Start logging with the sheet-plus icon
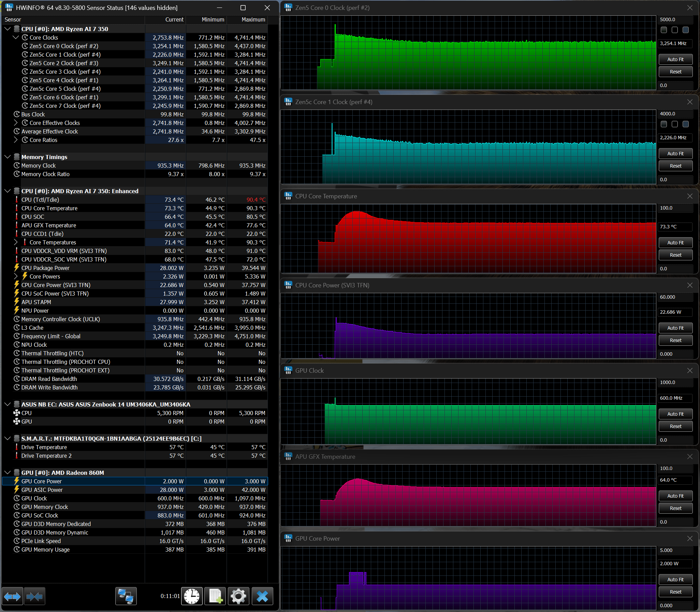Viewport: 700px width, 612px height. [215, 596]
